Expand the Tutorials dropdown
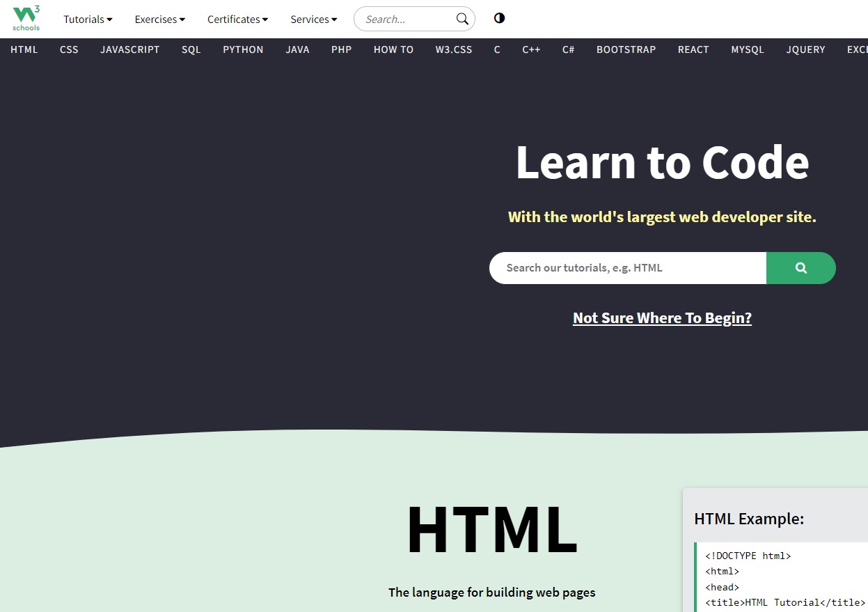 tap(88, 19)
